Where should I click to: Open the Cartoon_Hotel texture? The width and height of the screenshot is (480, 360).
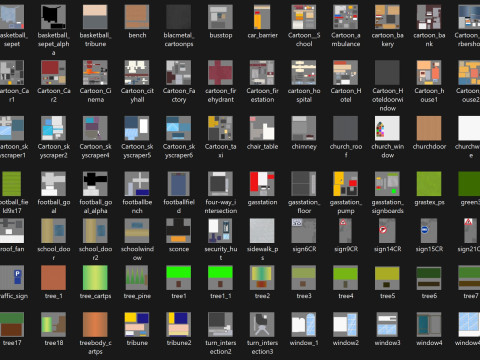pos(345,72)
